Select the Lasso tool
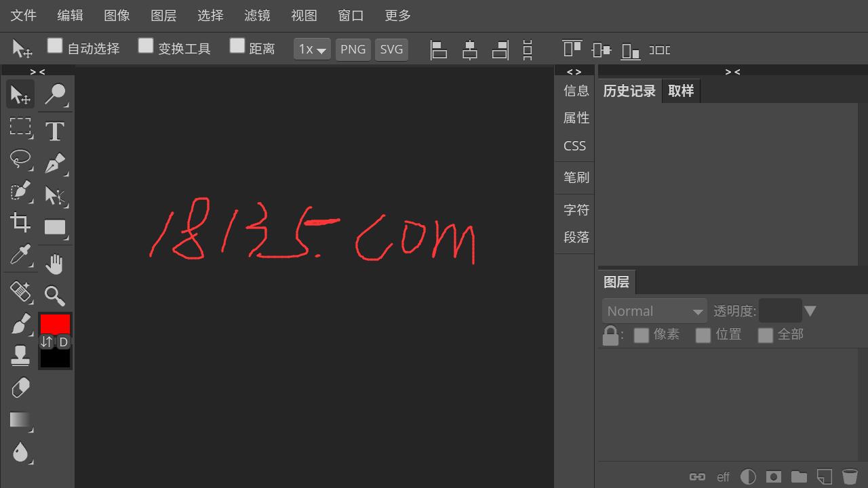This screenshot has width=868, height=488. point(20,159)
